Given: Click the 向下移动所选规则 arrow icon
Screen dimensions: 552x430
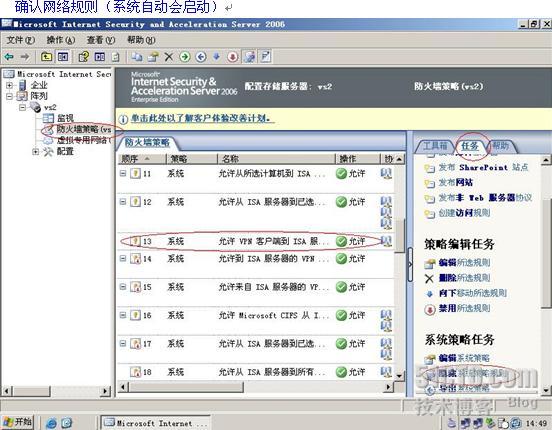Looking at the screenshot, I should click(429, 294).
